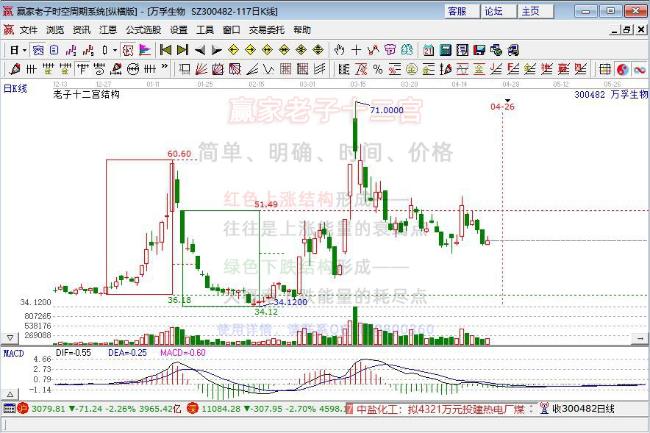The width and height of the screenshot is (650, 433).
Task: Open the 浏览 menu
Action: [55, 30]
